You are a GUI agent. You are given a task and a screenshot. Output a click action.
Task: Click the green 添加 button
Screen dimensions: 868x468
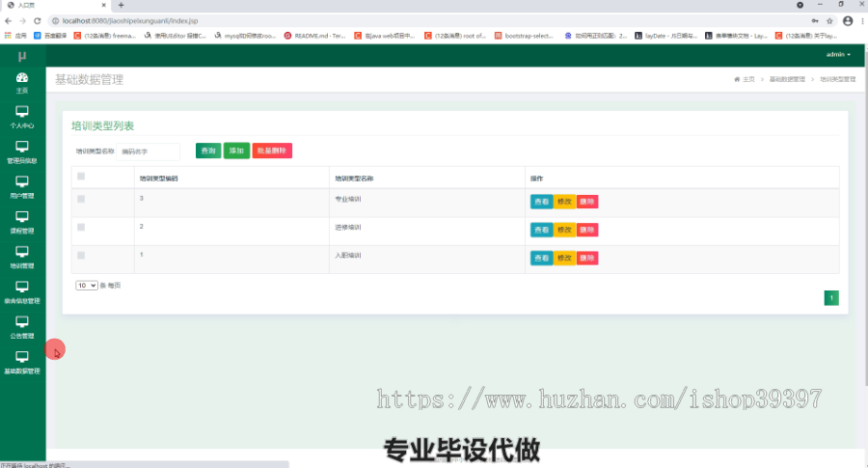point(236,151)
